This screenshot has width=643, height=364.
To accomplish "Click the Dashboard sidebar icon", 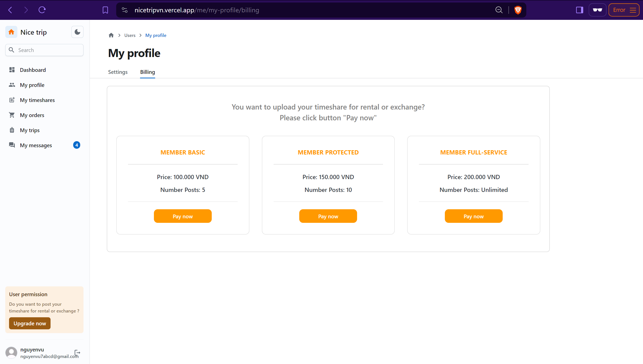I will pos(12,70).
